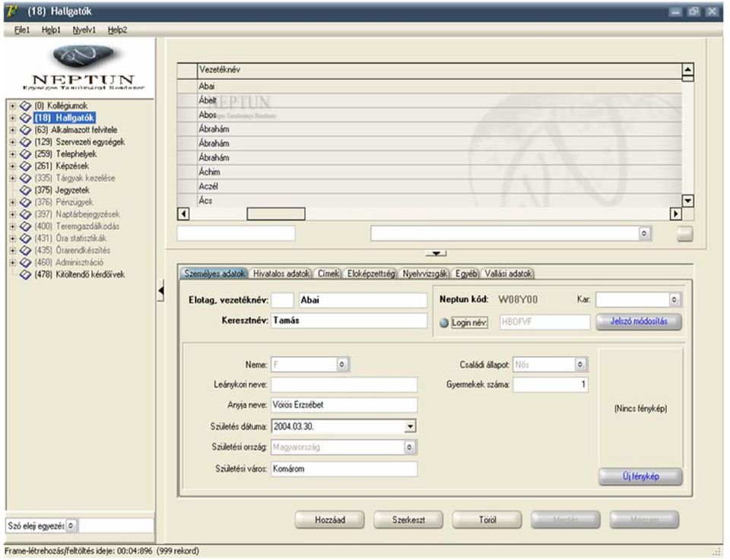This screenshot has width=730, height=560.
Task: Click the Töröl button
Action: click(x=487, y=520)
